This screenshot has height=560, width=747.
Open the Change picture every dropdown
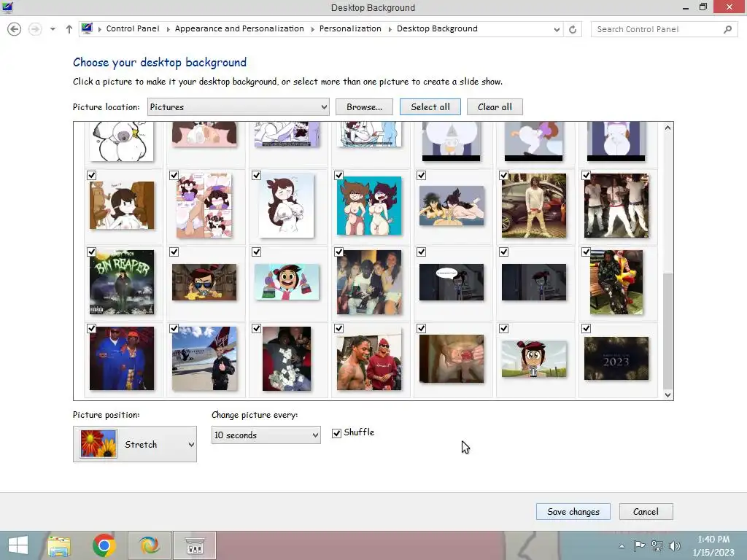266,435
